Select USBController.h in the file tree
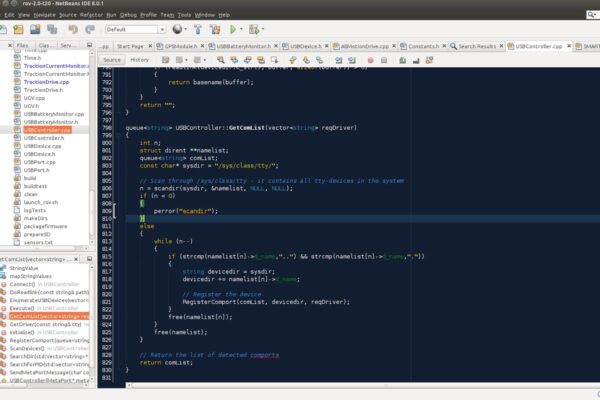Image resolution: width=600 pixels, height=400 pixels. [x=44, y=138]
